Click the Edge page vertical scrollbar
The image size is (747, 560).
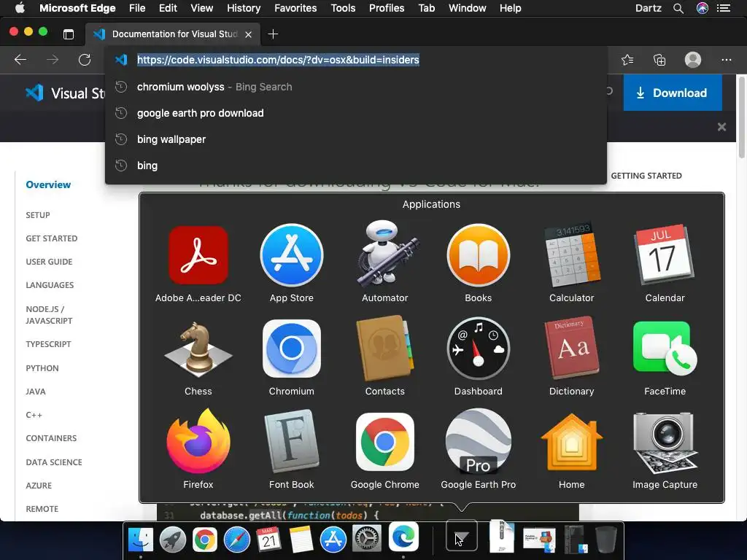tap(742, 117)
